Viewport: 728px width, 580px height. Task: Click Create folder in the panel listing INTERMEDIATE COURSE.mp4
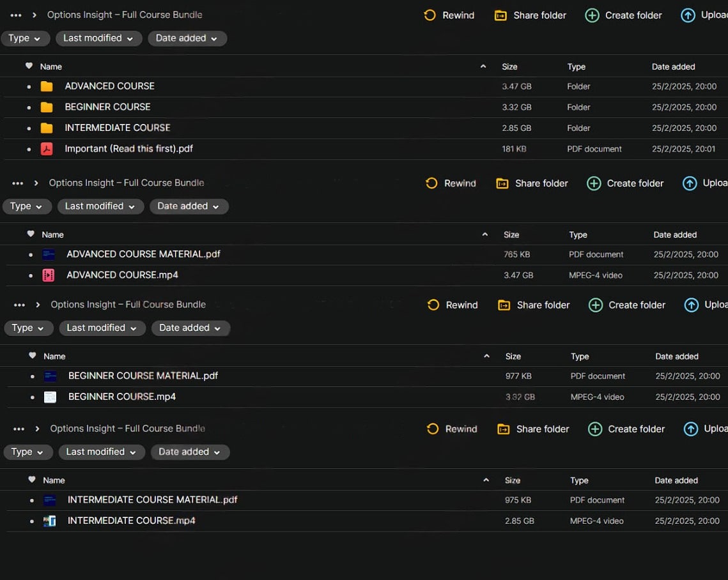pyautogui.click(x=626, y=429)
